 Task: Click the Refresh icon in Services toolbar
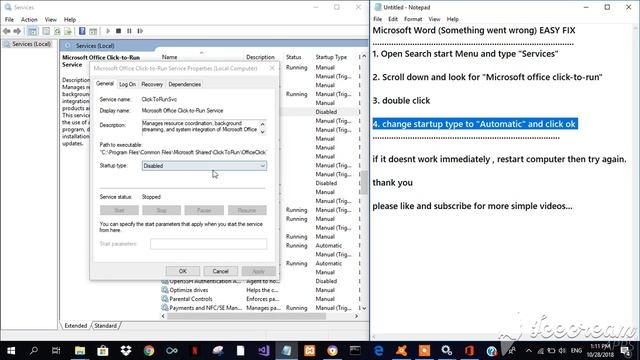pyautogui.click(x=57, y=31)
